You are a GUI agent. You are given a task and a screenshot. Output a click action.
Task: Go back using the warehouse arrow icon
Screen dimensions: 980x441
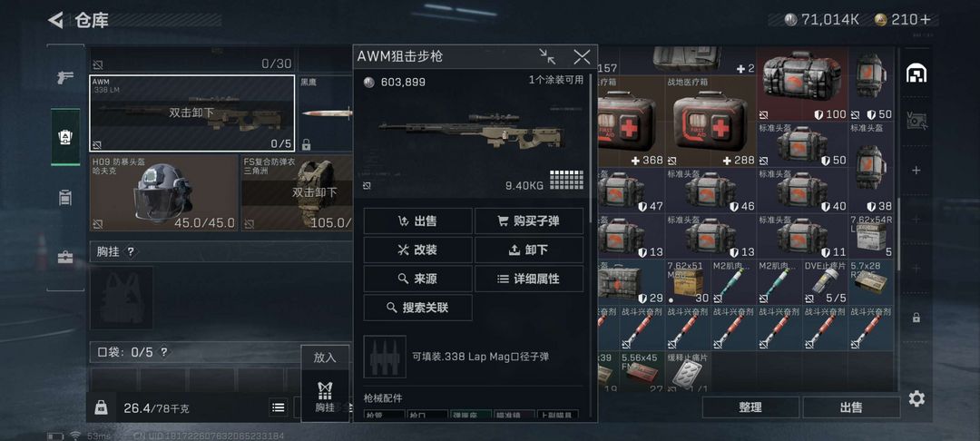pos(55,20)
